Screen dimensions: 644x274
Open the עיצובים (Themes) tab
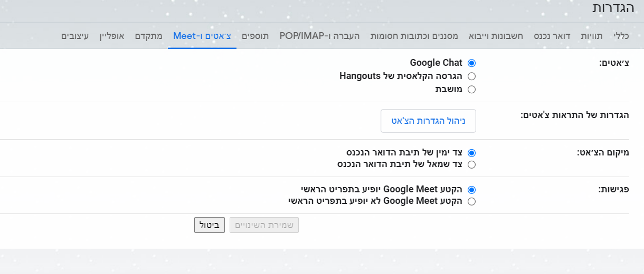click(75, 36)
